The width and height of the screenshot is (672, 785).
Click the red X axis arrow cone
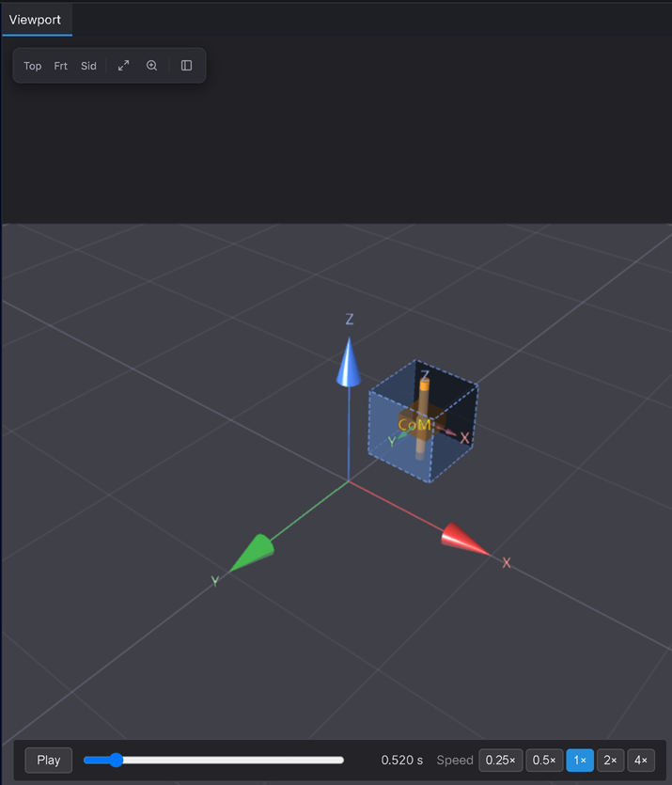click(464, 540)
